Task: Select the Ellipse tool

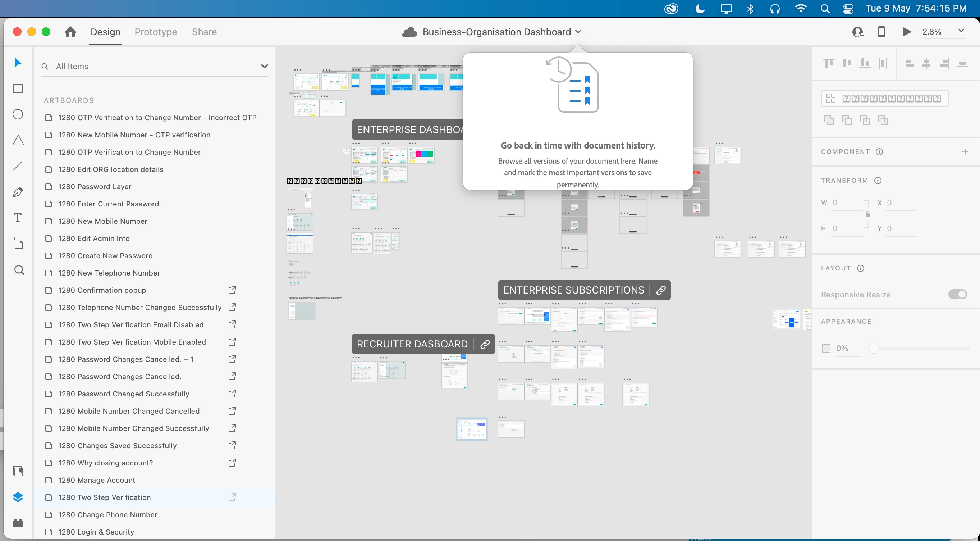Action: coord(18,114)
